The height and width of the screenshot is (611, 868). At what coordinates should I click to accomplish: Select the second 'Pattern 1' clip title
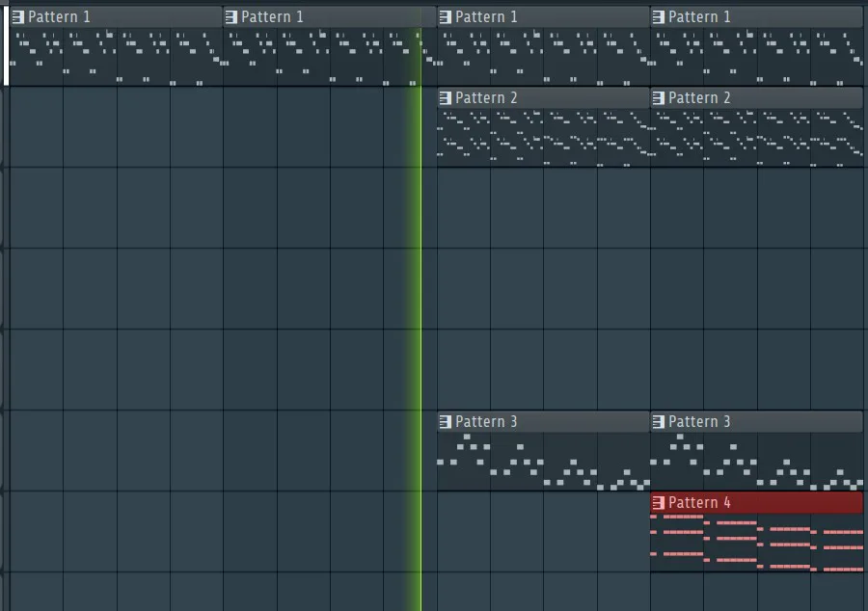(272, 17)
